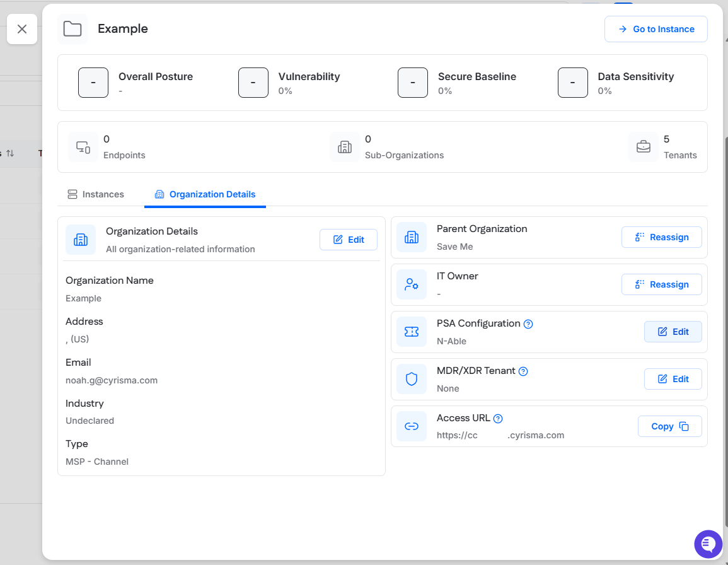
Task: Switch to the Instances tab
Action: [96, 194]
